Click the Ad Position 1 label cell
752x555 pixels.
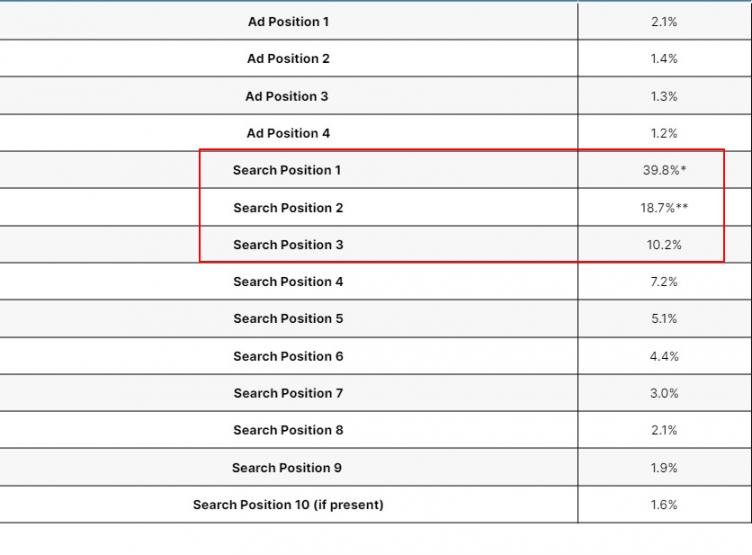[x=288, y=22]
